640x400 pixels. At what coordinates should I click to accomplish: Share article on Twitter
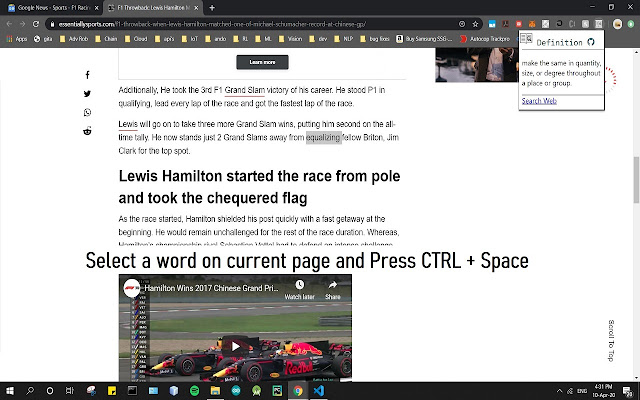click(87, 93)
